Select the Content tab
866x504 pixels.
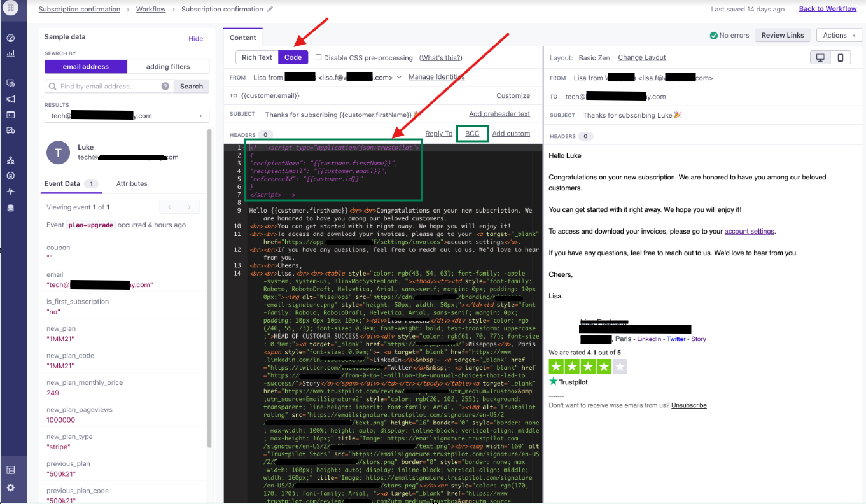[x=243, y=38]
